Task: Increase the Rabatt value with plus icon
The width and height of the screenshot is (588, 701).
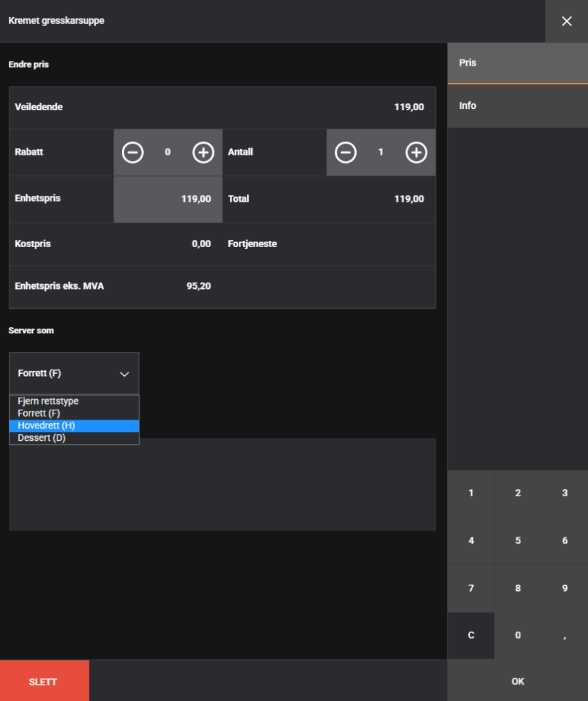Action: (x=203, y=153)
